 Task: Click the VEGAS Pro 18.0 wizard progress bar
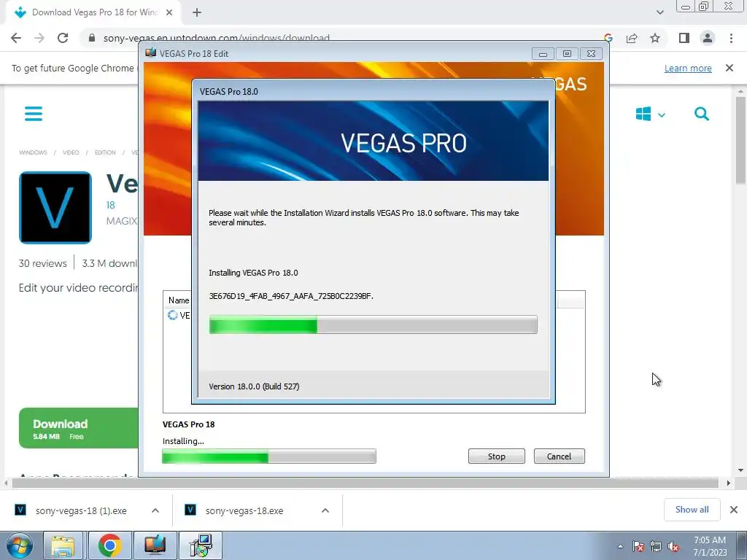tap(373, 324)
